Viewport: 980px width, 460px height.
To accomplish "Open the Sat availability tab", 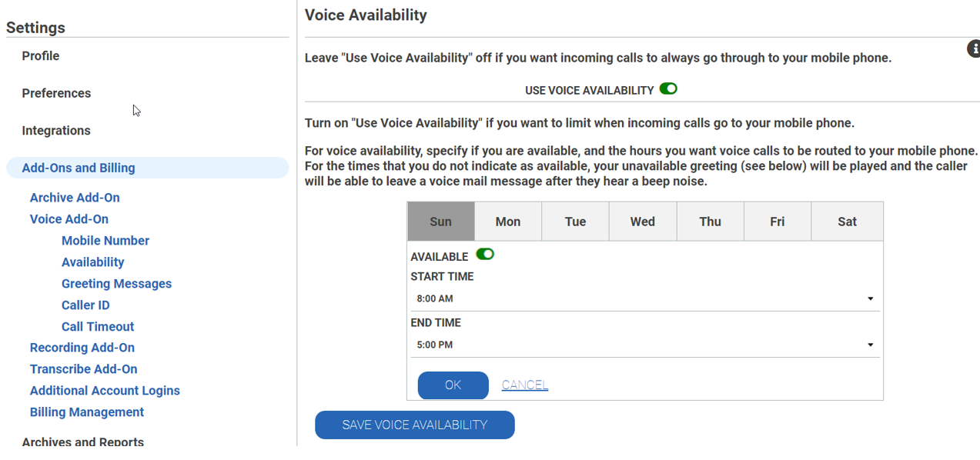I will [x=847, y=222].
